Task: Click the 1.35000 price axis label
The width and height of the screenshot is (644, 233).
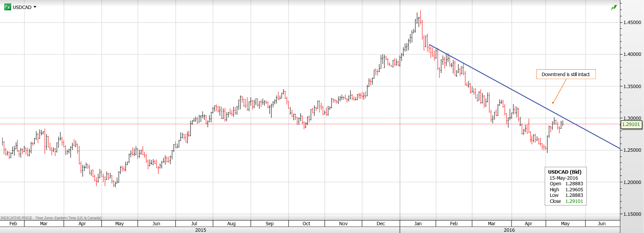Action: click(x=632, y=86)
